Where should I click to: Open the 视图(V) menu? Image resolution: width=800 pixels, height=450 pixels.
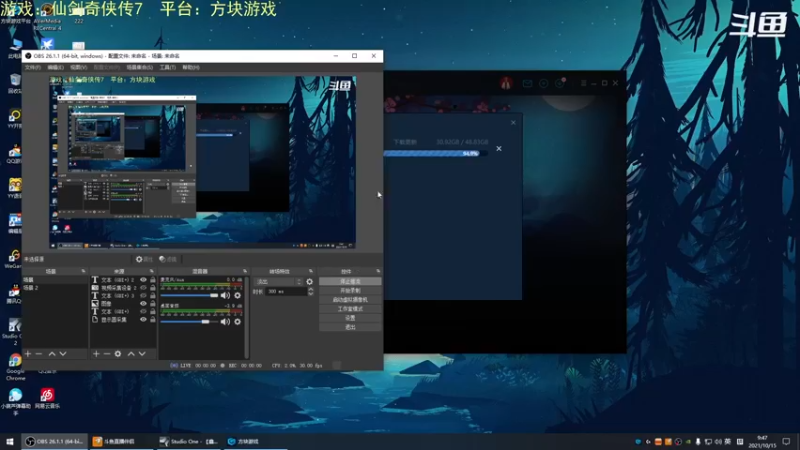79,67
